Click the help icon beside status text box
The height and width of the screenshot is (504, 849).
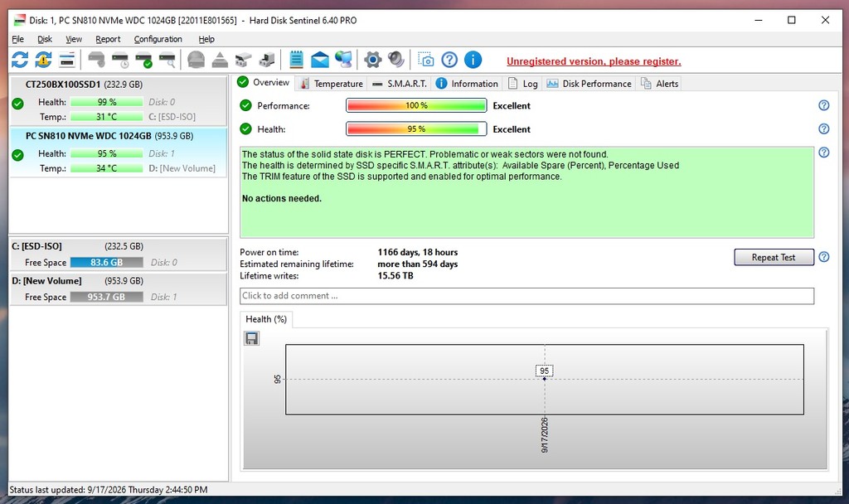823,153
